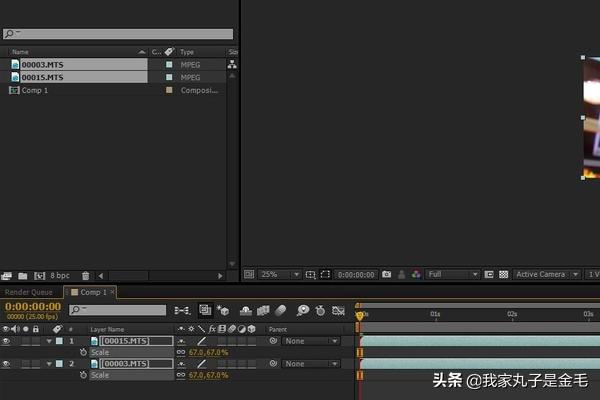Toggle the Scale stopwatch for layer 1
This screenshot has width=600, height=400.
coord(83,352)
